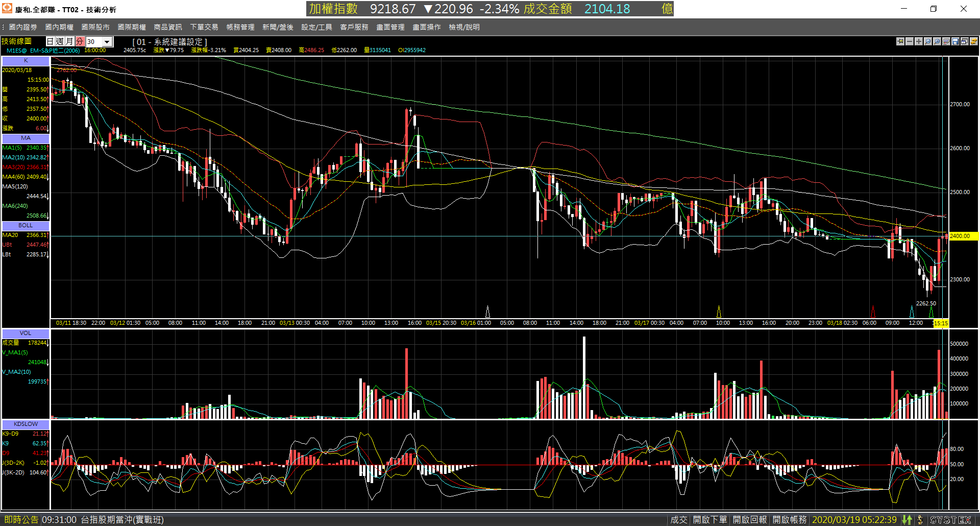Open the 國內期權 menu
This screenshot has width=980, height=526.
click(59, 27)
